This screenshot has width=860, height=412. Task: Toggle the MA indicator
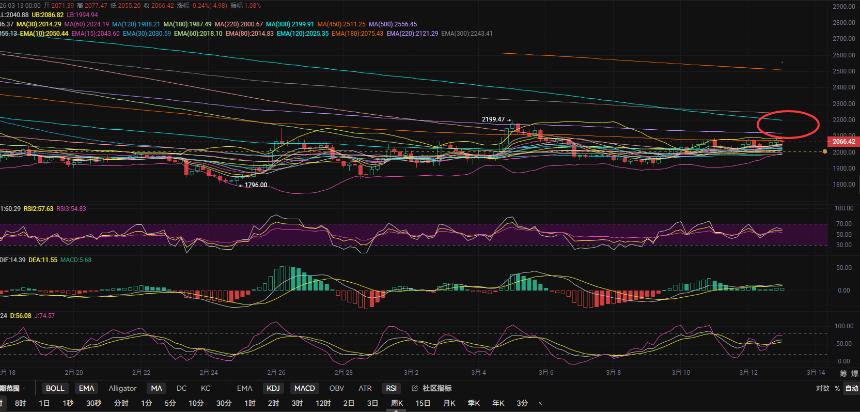tap(157, 388)
